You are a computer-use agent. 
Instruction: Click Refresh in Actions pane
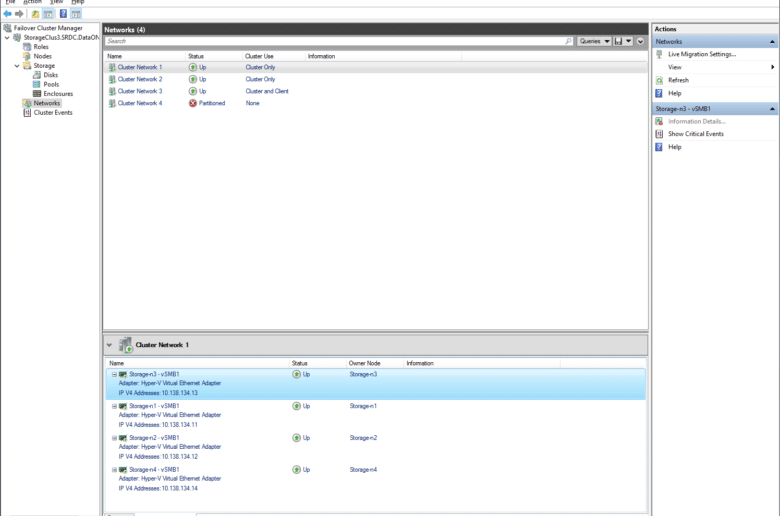[x=678, y=80]
